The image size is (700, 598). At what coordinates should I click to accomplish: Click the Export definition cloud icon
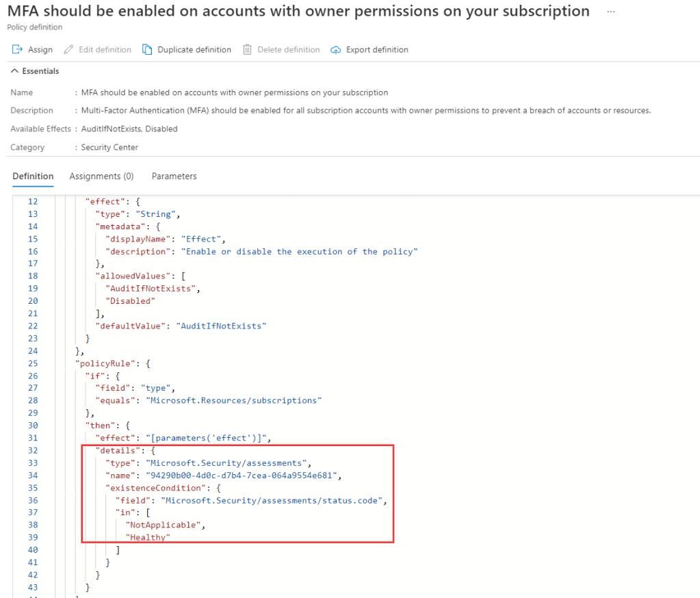(x=335, y=49)
